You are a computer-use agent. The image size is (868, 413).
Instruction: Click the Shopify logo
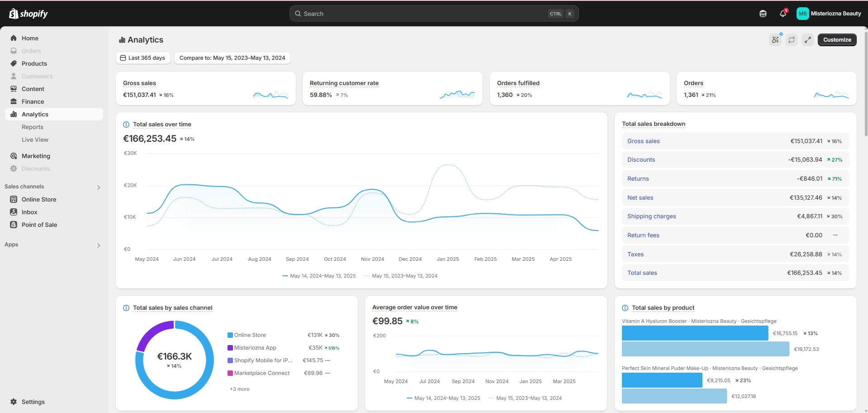pyautogui.click(x=28, y=14)
